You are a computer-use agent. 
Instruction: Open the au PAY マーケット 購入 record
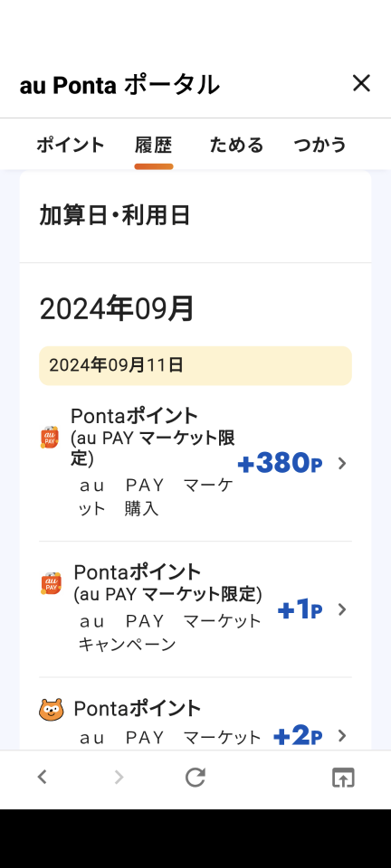[195, 462]
